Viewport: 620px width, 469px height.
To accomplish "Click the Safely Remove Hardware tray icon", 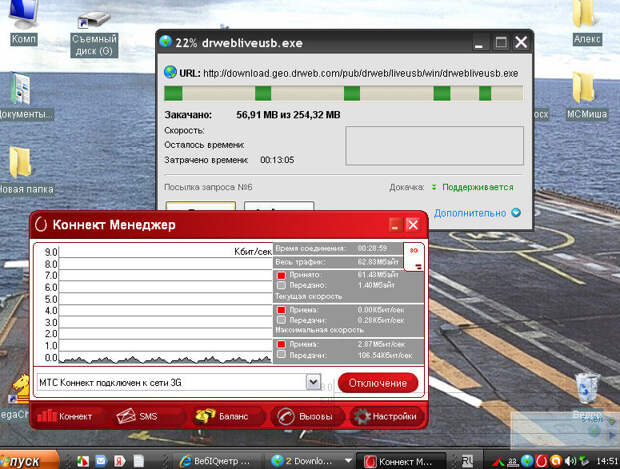I will (584, 461).
